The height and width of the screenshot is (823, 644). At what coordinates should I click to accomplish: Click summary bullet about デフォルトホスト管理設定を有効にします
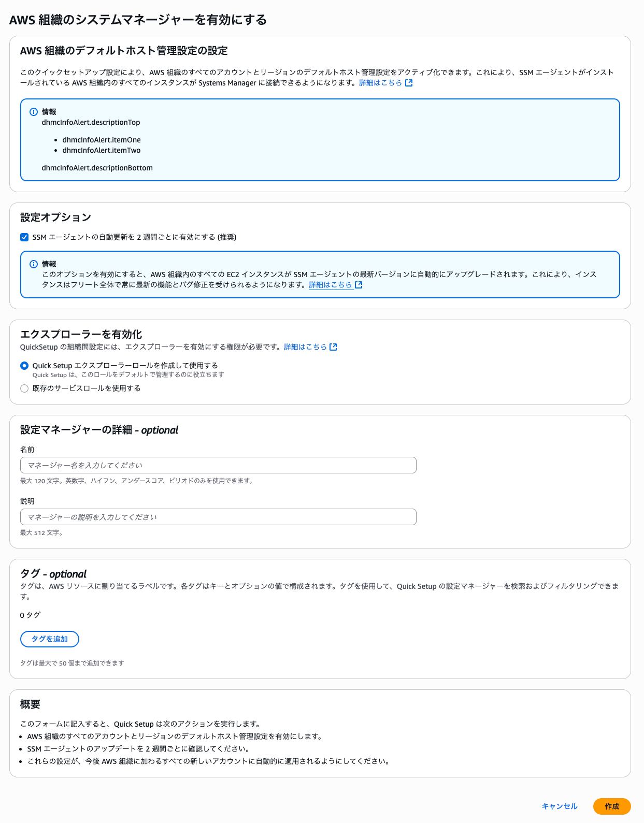(x=176, y=737)
